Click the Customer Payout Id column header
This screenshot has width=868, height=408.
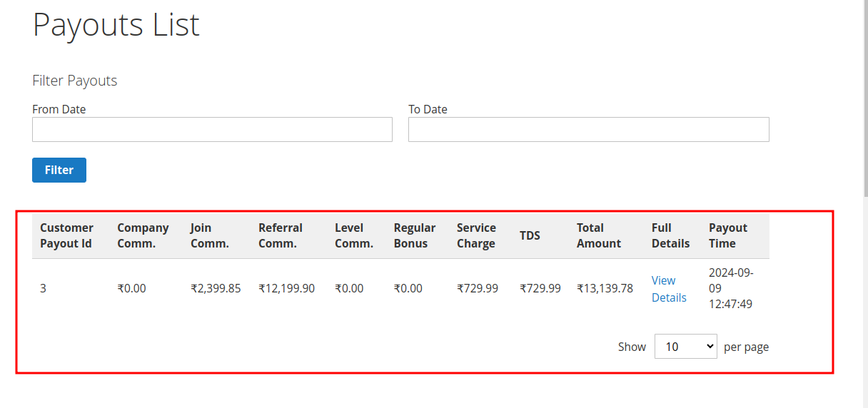(66, 235)
